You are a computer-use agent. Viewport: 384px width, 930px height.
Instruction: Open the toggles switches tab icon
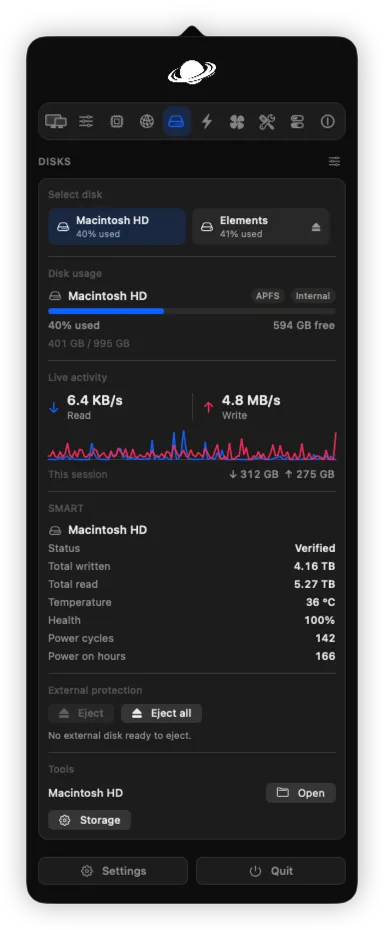[x=297, y=122]
